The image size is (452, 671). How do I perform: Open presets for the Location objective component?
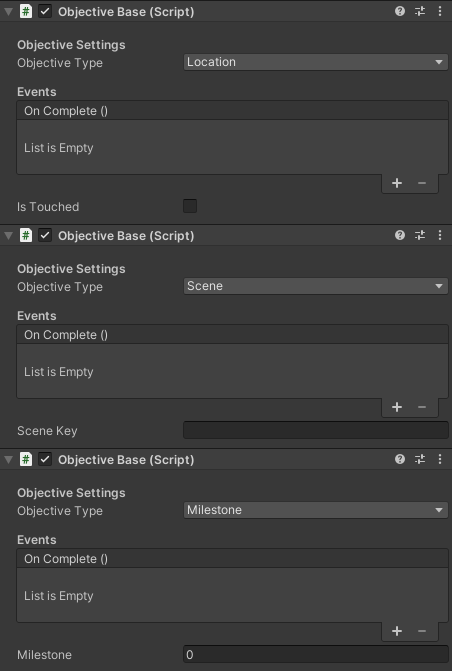click(420, 12)
